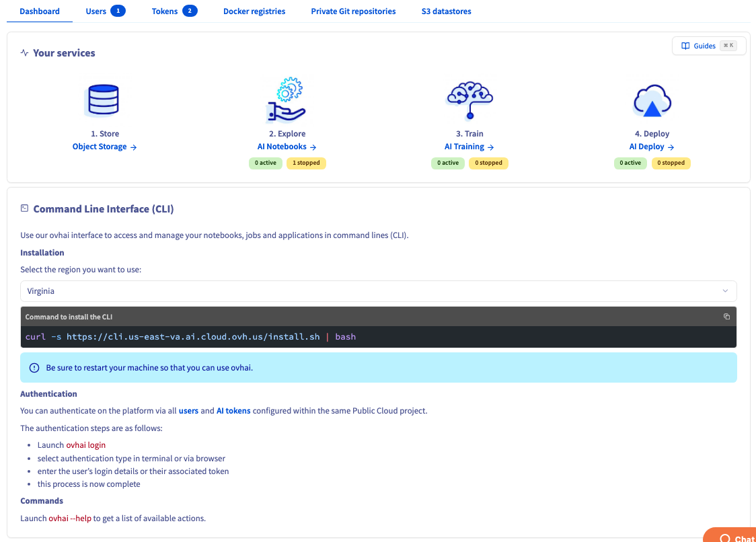Click the Authentication heading

tap(48, 394)
